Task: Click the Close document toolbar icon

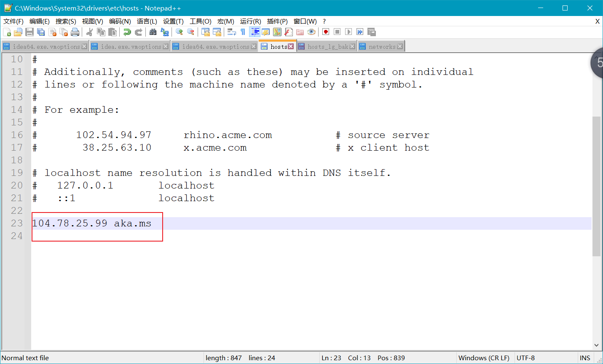Action: pos(52,32)
